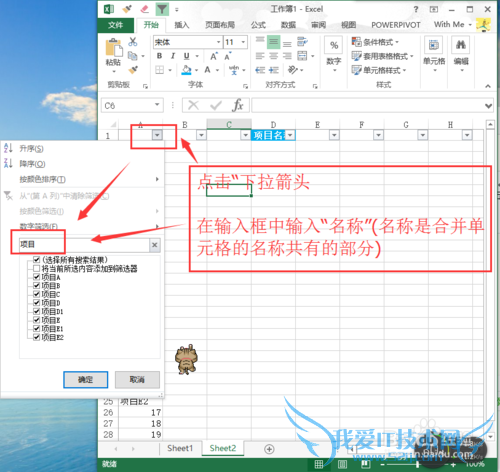Uncheck the 项目D1 checkbox
500x472 pixels.
(37, 311)
